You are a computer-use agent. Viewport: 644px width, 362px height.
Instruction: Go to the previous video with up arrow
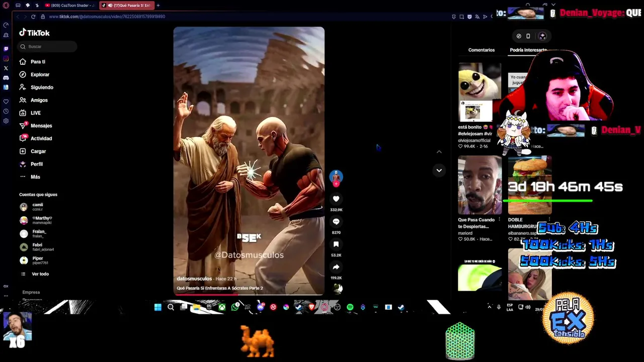tap(439, 151)
